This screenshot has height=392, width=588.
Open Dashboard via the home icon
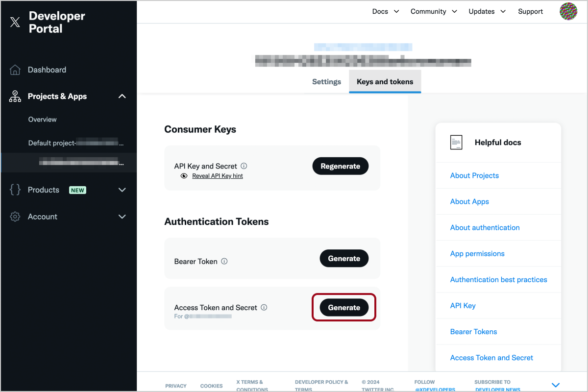[15, 70]
